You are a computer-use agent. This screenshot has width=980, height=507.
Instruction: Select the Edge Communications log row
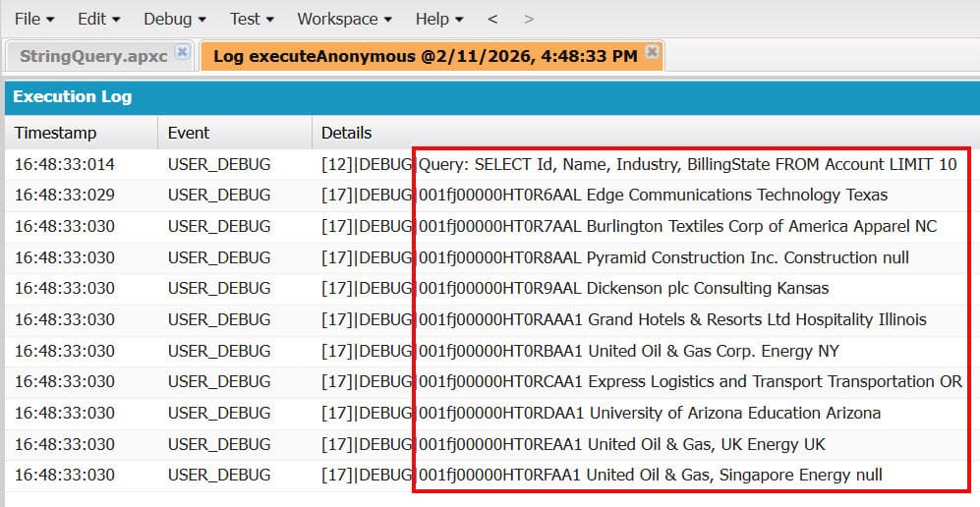pyautogui.click(x=492, y=196)
